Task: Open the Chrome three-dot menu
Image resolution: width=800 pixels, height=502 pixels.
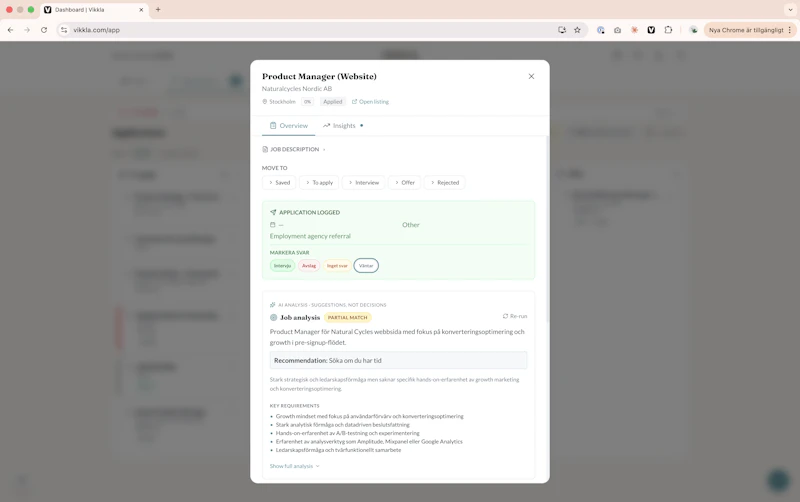Action: click(790, 30)
